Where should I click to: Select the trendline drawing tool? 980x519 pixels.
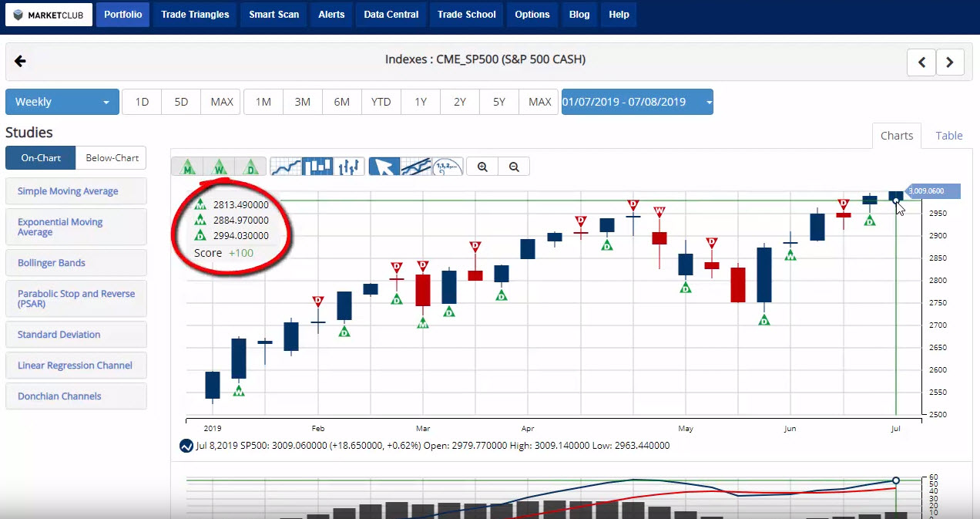414,166
